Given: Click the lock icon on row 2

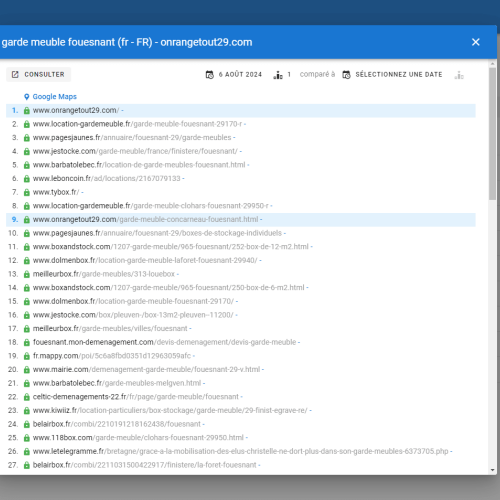Looking at the screenshot, I should pyautogui.click(x=27, y=124).
